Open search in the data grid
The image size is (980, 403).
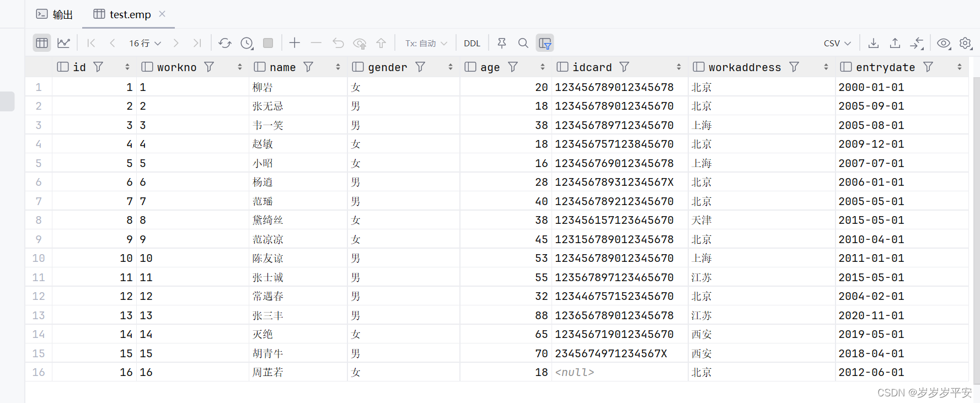coord(523,43)
